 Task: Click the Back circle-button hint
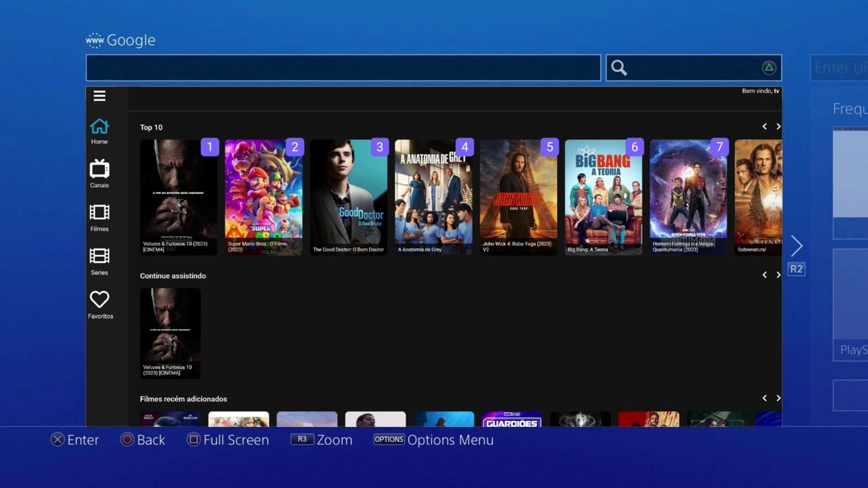142,440
